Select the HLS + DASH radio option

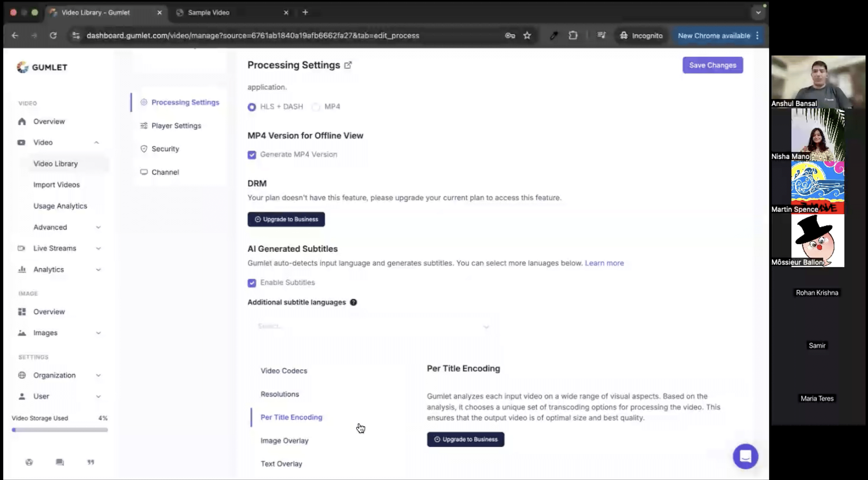coord(252,107)
